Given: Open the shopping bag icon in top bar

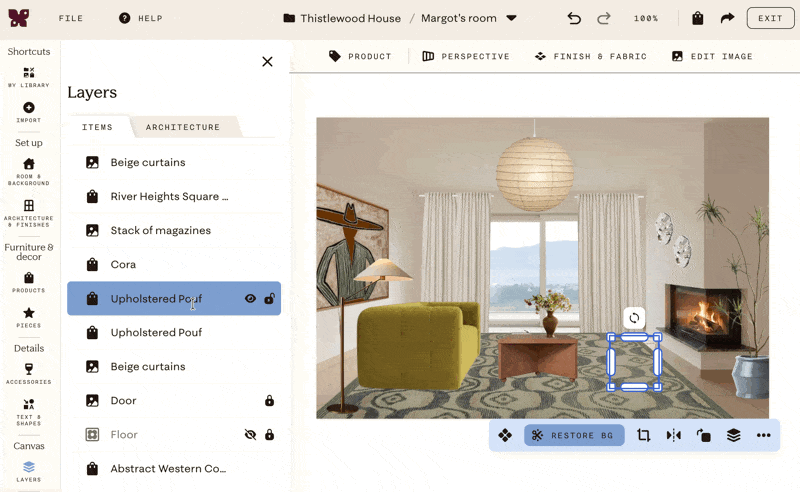Looking at the screenshot, I should tap(697, 18).
